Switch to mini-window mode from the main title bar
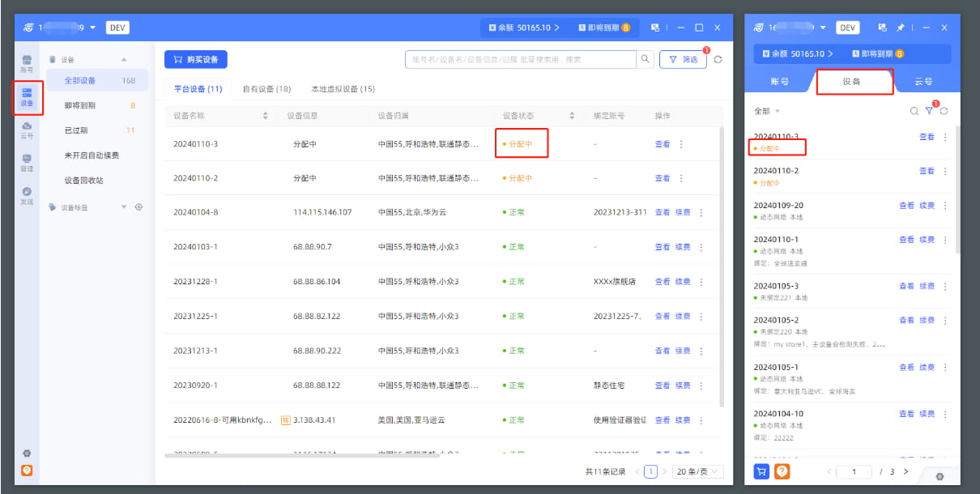The width and height of the screenshot is (980, 494). 654,28
